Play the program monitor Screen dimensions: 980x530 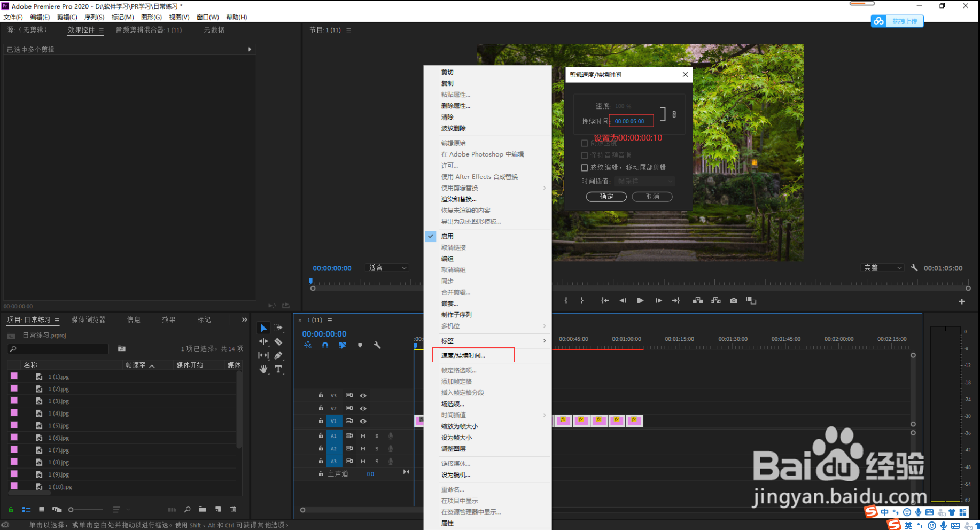click(x=640, y=301)
